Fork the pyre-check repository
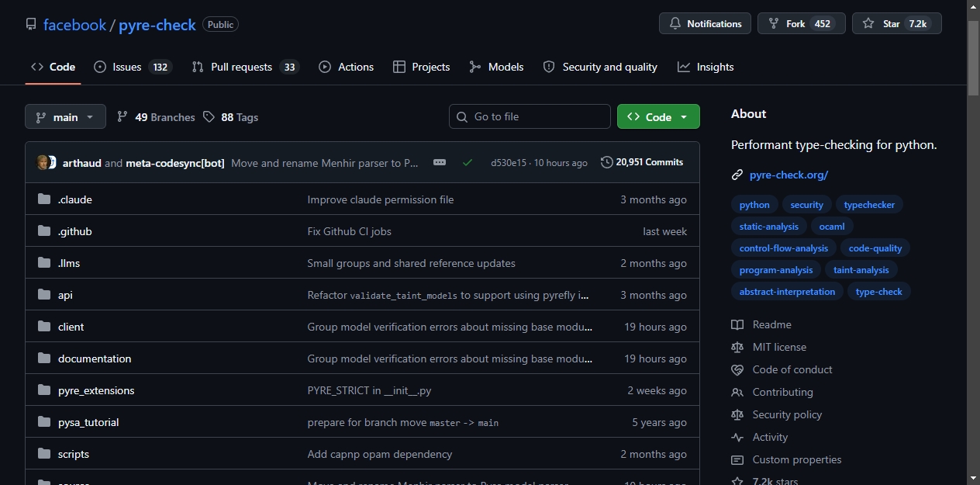980x485 pixels. point(802,23)
